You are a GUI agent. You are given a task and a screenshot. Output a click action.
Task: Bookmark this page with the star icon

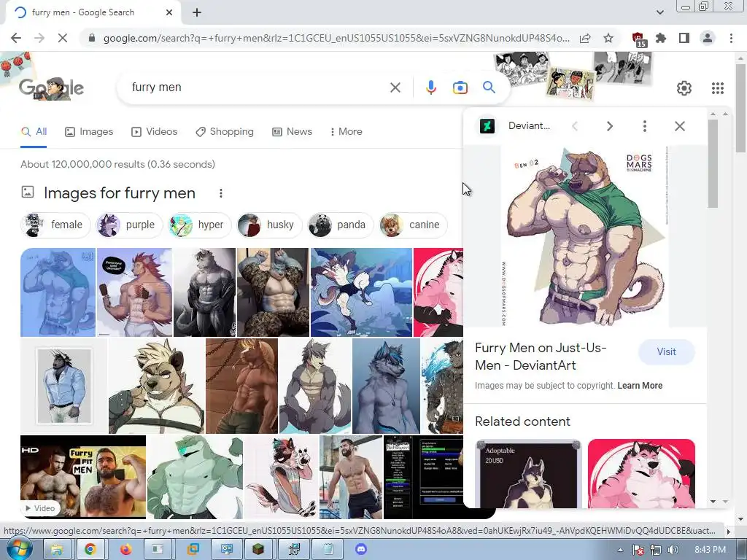[x=608, y=38]
